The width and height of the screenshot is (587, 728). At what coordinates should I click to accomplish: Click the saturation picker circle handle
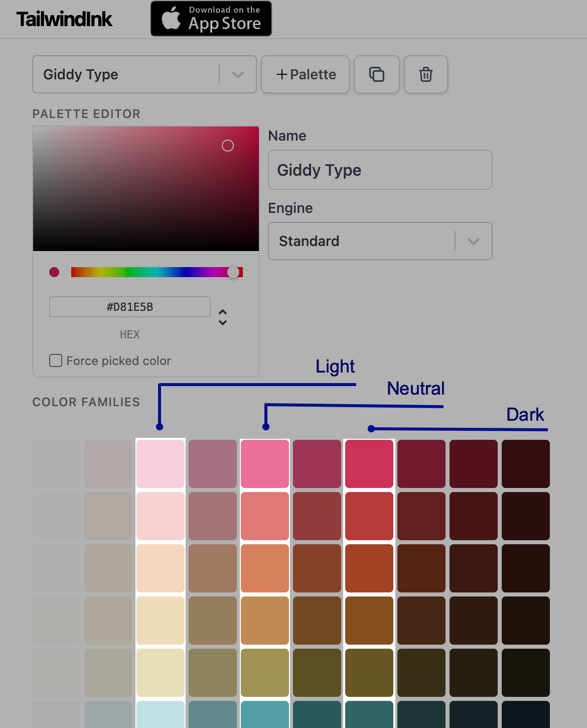pyautogui.click(x=228, y=146)
